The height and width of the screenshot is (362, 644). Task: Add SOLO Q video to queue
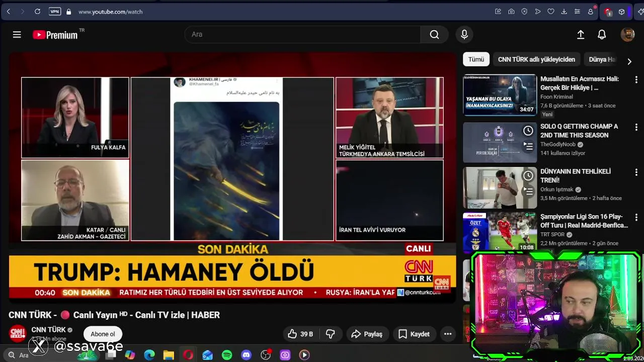click(x=528, y=146)
